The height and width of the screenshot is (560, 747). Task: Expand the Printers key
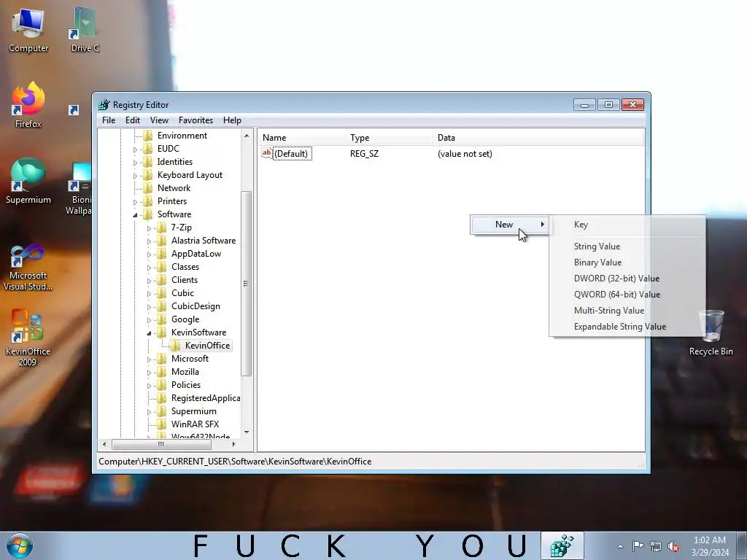[x=135, y=202]
